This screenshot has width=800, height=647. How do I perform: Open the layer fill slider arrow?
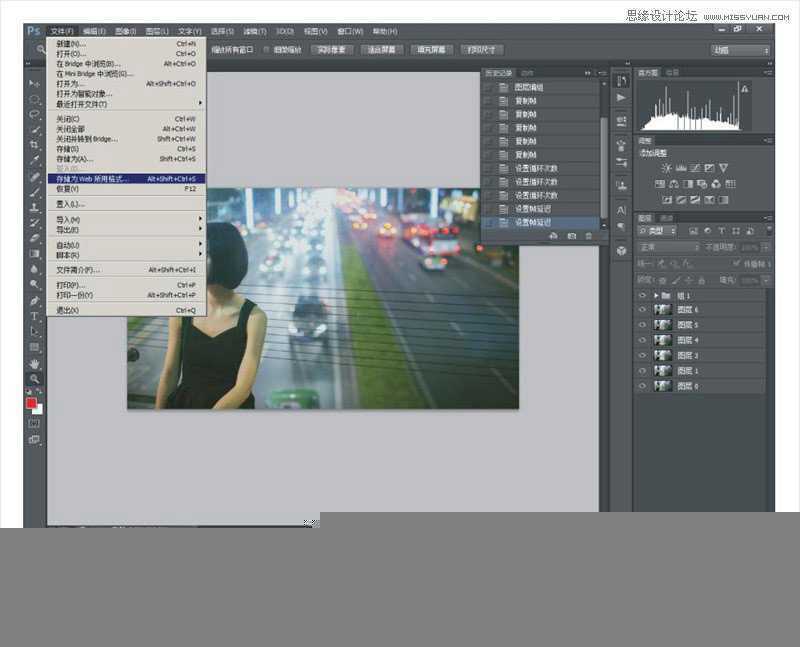(766, 280)
